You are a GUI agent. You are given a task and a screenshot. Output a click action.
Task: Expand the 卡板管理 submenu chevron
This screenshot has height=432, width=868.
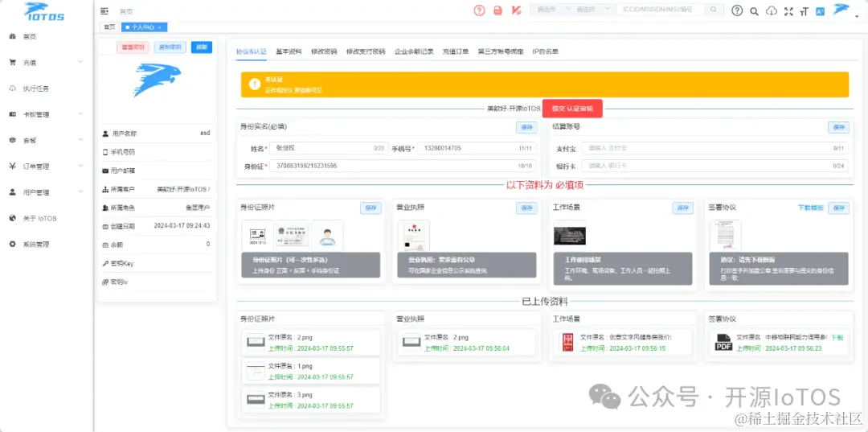pyautogui.click(x=81, y=114)
